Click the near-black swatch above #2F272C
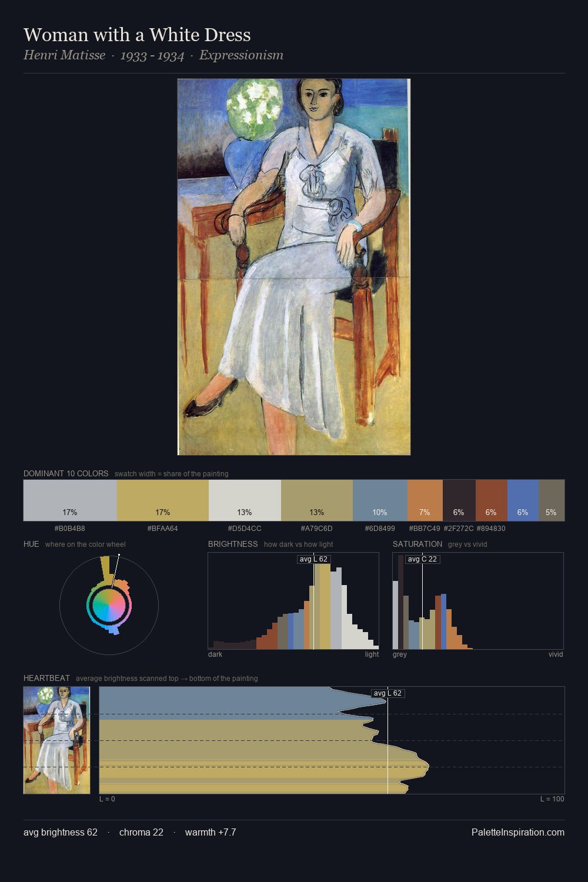The image size is (588, 882). click(x=459, y=500)
